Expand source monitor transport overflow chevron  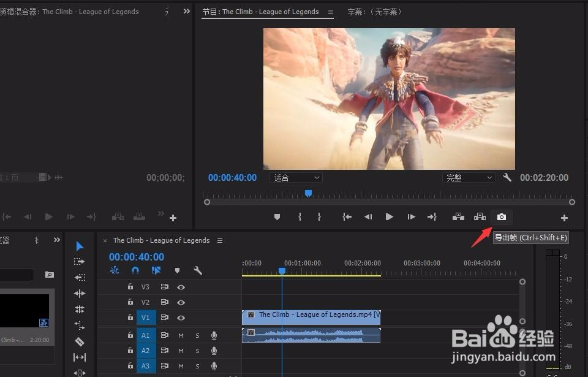tap(161, 214)
